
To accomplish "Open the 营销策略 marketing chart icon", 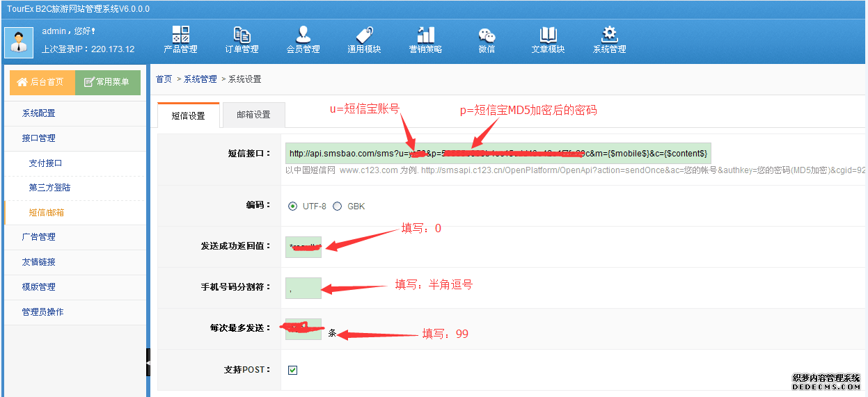I will point(425,35).
